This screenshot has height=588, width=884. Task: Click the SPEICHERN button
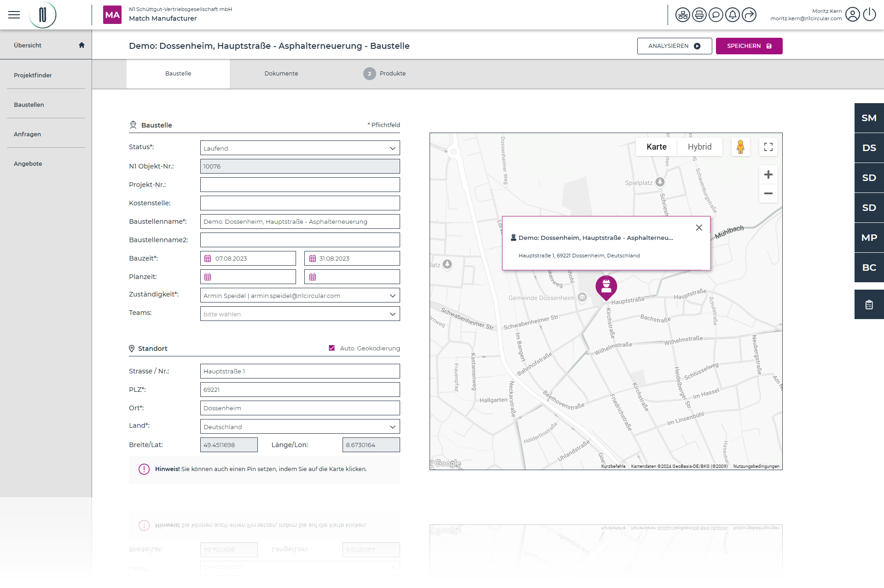[749, 46]
